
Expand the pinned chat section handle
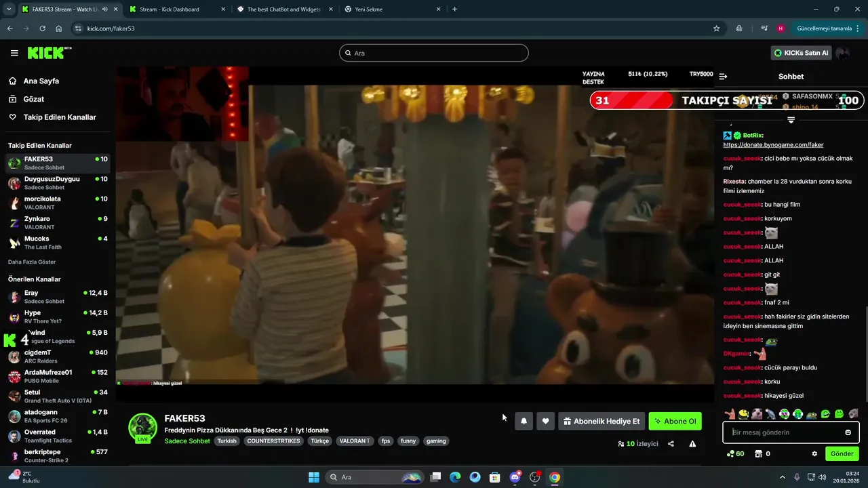[x=791, y=120]
